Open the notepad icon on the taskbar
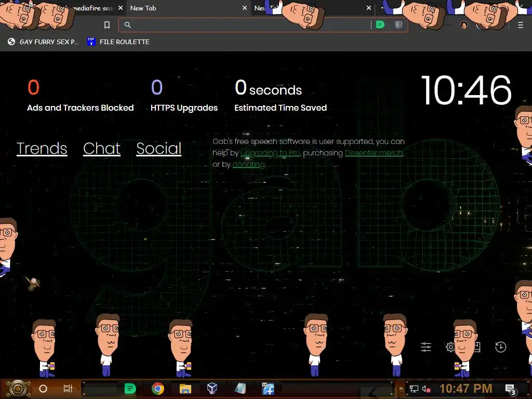532x399 pixels. click(x=240, y=389)
